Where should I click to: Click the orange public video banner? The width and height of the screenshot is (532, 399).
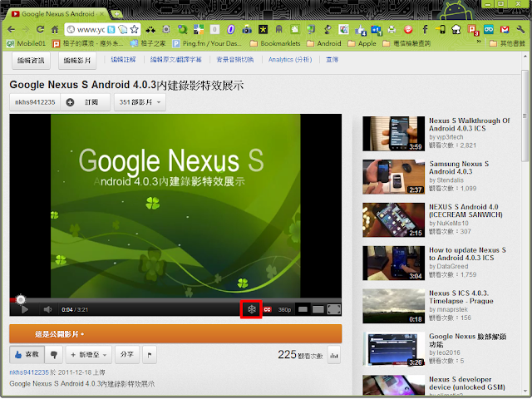point(175,334)
